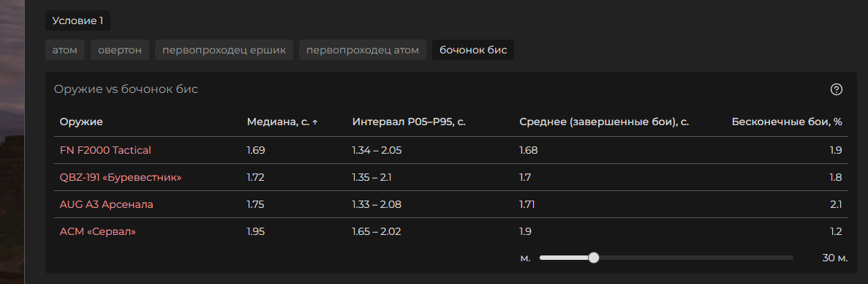The image size is (868, 284).
Task: Click the sort arrow beside Медиана
Action: pos(315,122)
